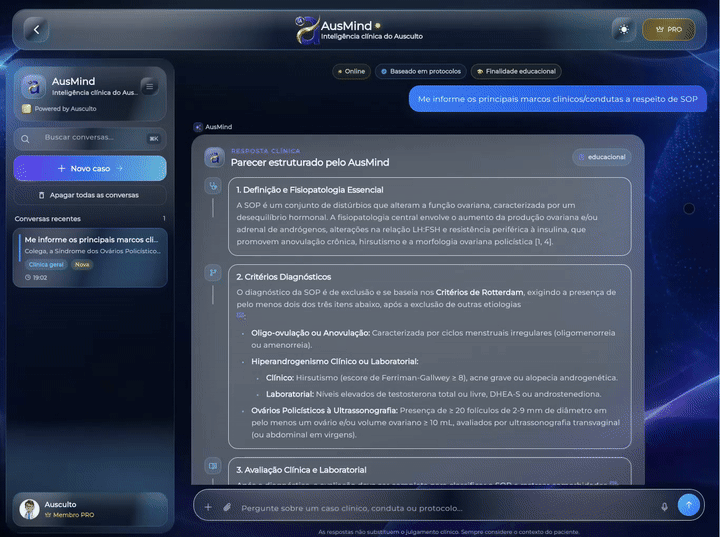Click the back arrow button in header

36,30
